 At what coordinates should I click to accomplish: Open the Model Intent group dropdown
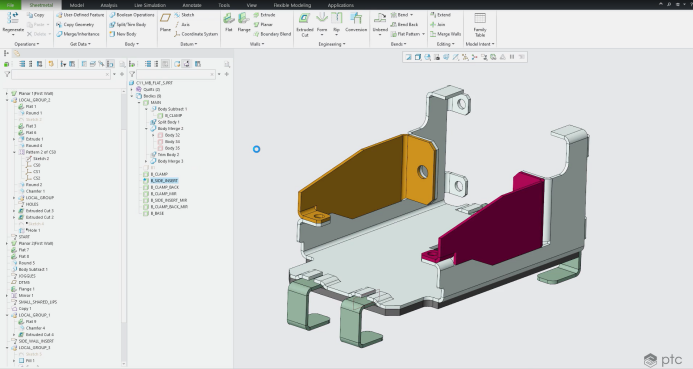coord(480,44)
